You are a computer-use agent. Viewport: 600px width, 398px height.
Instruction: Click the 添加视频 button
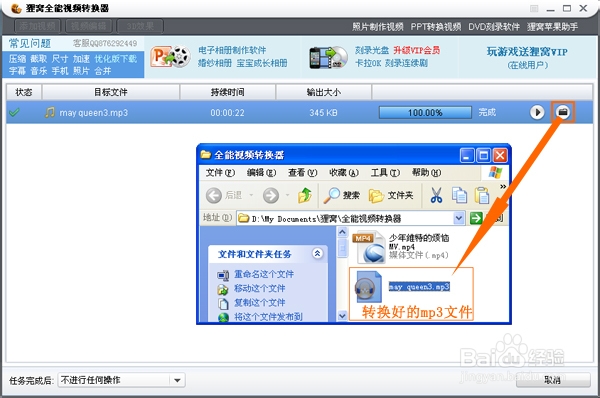[x=37, y=26]
